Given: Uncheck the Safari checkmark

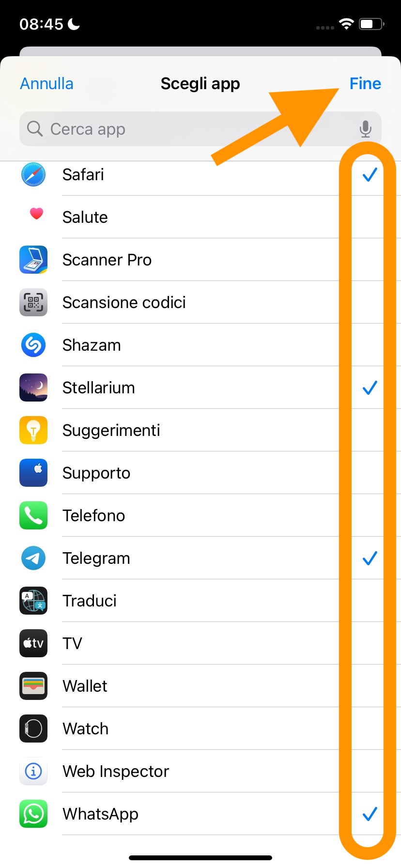Looking at the screenshot, I should (370, 174).
